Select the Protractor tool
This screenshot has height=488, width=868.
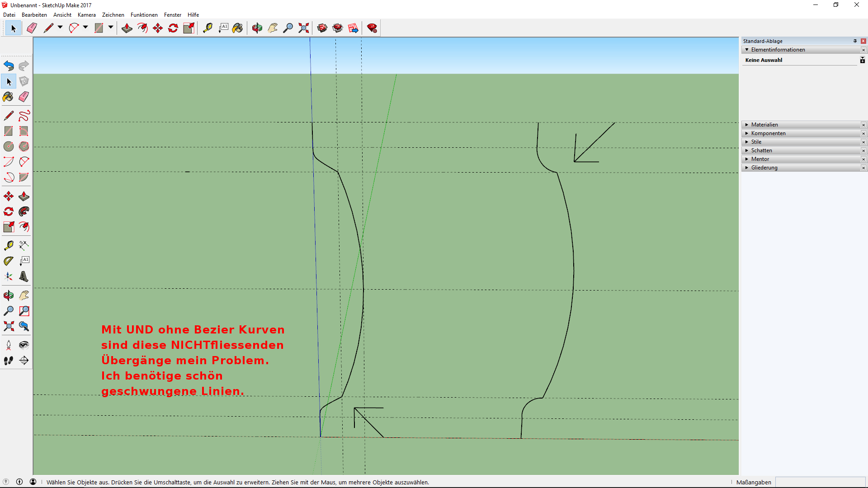(9, 261)
